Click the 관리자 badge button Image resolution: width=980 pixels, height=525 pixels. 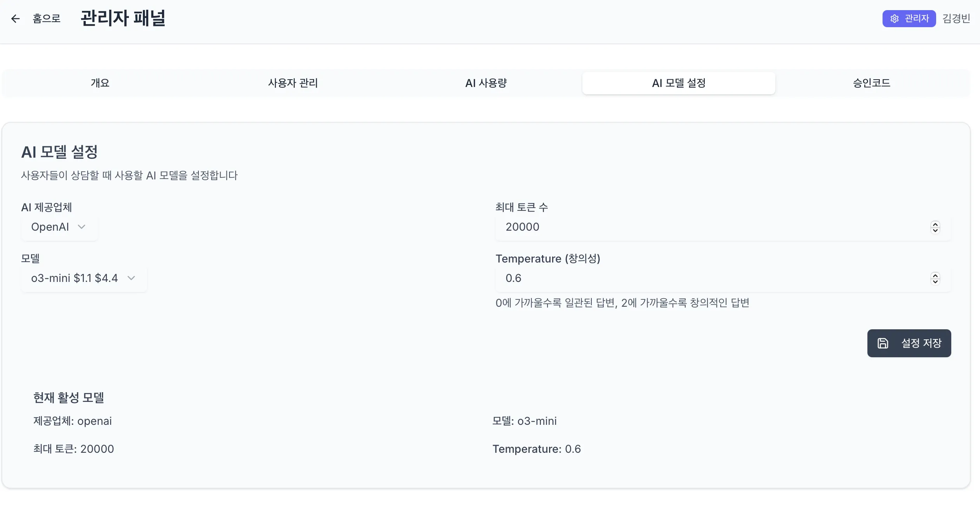(x=909, y=19)
